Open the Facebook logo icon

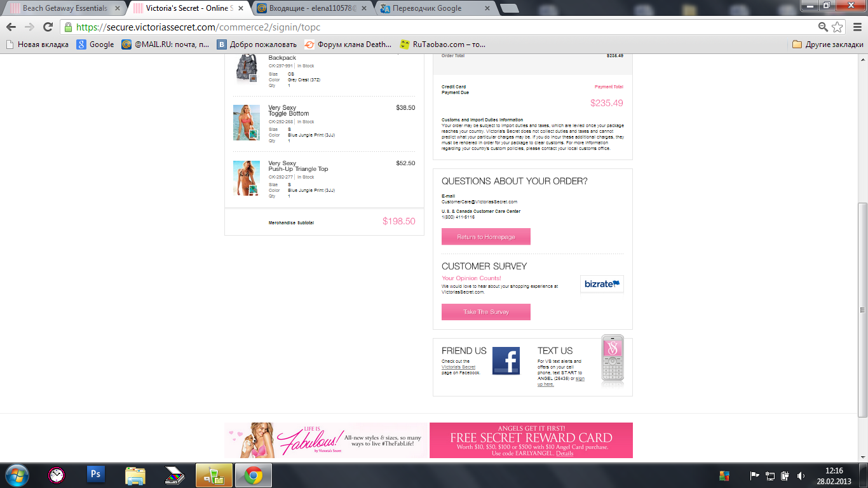tap(506, 361)
